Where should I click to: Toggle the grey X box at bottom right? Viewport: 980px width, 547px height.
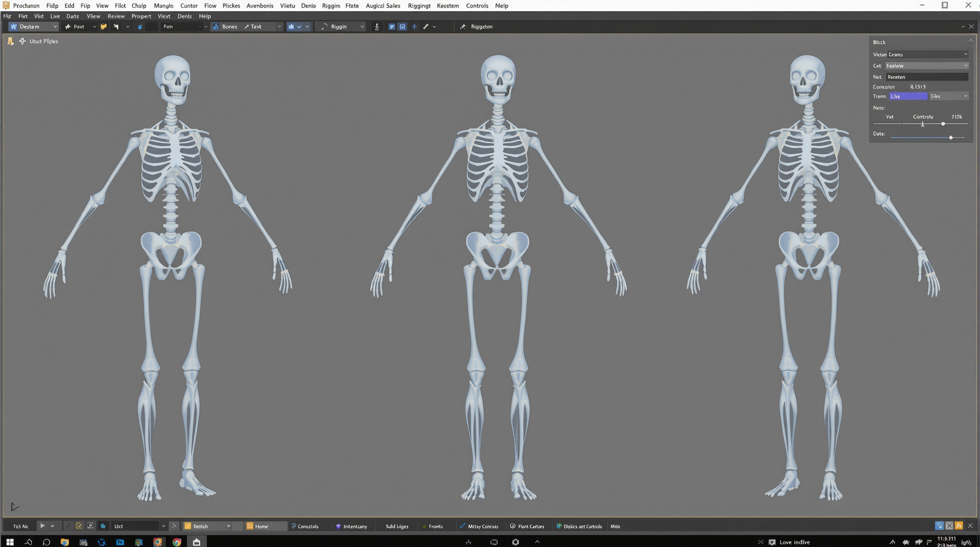pos(949,526)
